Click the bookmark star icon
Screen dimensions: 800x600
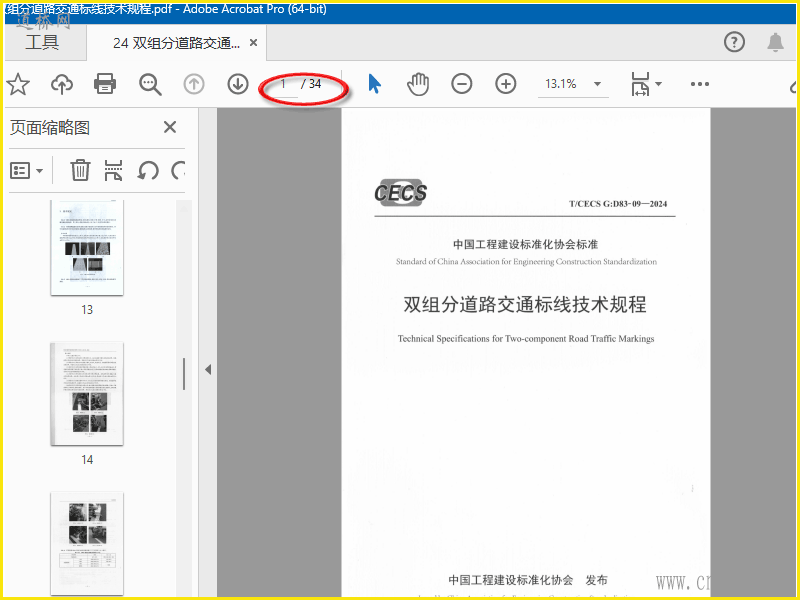[18, 84]
